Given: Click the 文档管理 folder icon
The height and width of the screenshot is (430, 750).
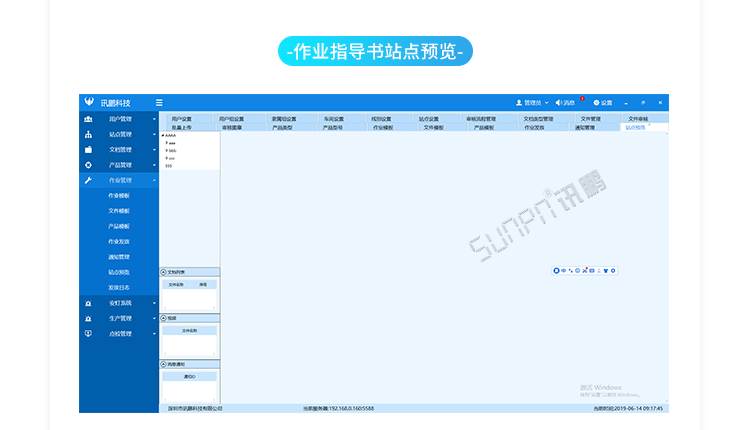Looking at the screenshot, I should [x=88, y=150].
